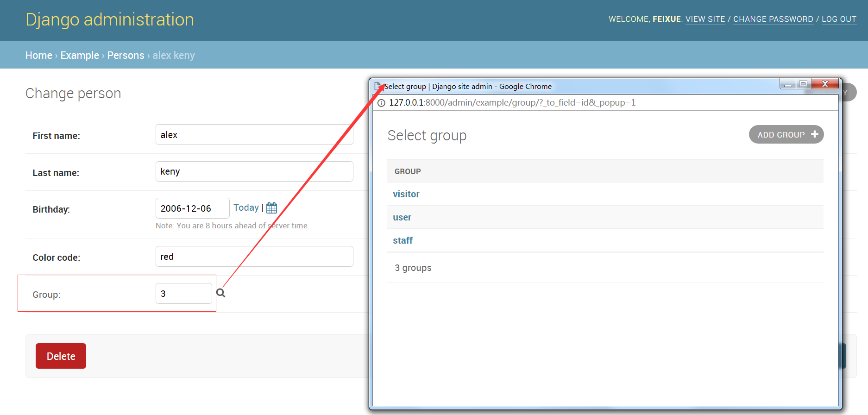
Task: Click the Add Group button
Action: pyautogui.click(x=786, y=134)
